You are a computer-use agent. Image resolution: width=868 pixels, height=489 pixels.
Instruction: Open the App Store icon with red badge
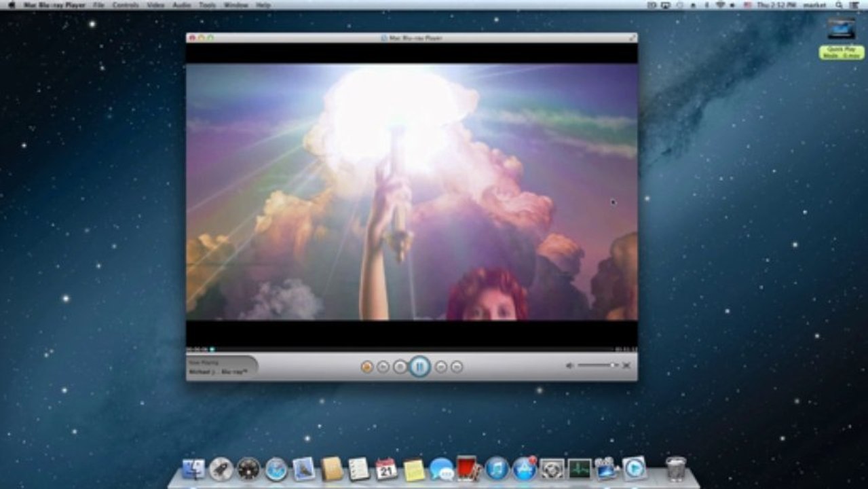tap(525, 469)
